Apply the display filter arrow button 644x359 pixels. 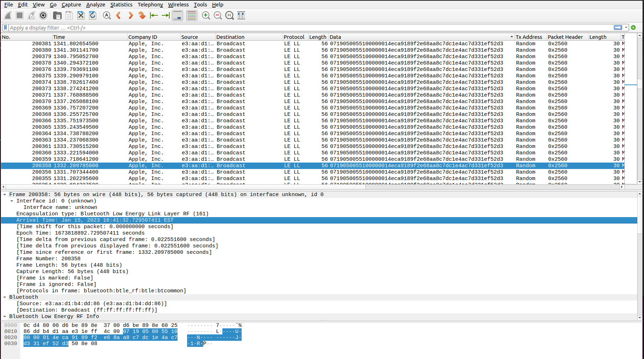[x=618, y=27]
